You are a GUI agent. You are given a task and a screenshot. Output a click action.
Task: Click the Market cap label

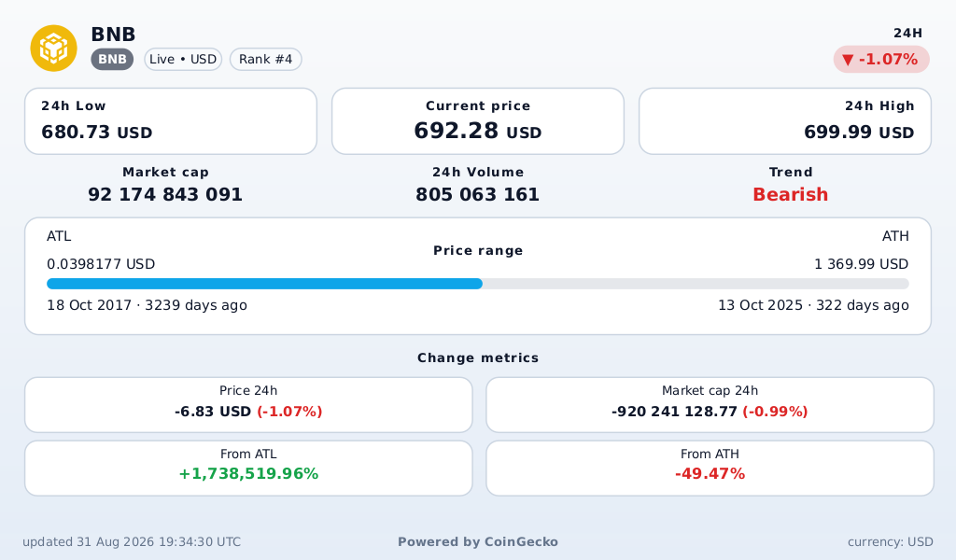[x=165, y=172]
